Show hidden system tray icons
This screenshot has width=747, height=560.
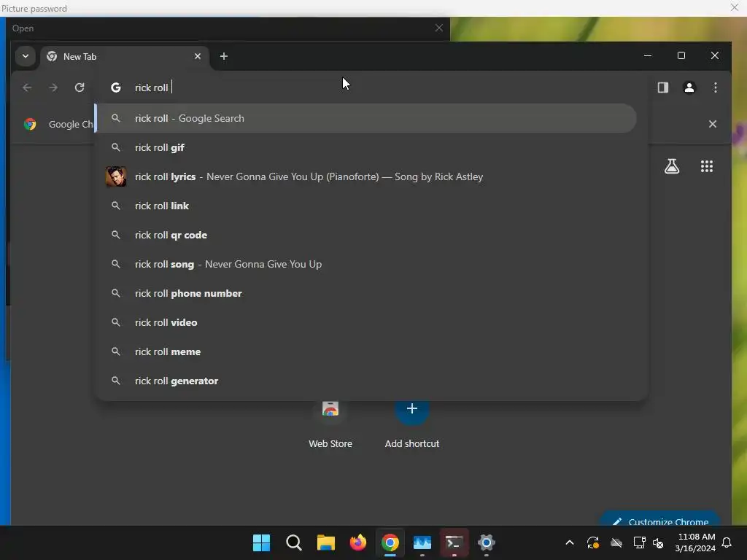click(x=569, y=542)
